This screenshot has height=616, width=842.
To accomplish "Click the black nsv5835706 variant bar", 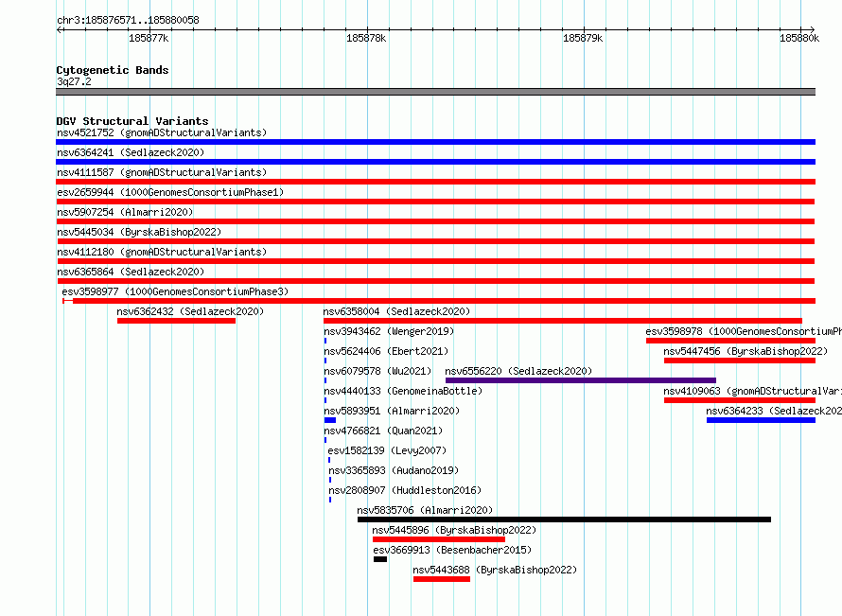I will [564, 519].
